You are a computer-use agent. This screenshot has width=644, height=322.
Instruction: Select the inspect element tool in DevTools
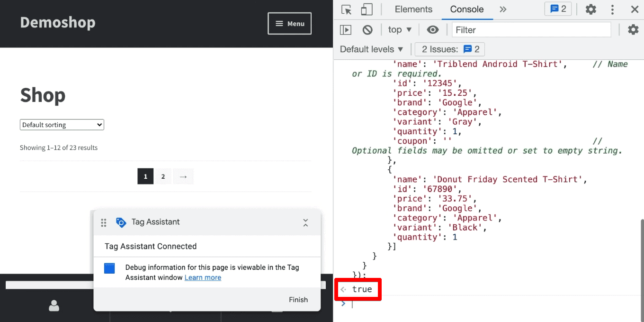(346, 9)
